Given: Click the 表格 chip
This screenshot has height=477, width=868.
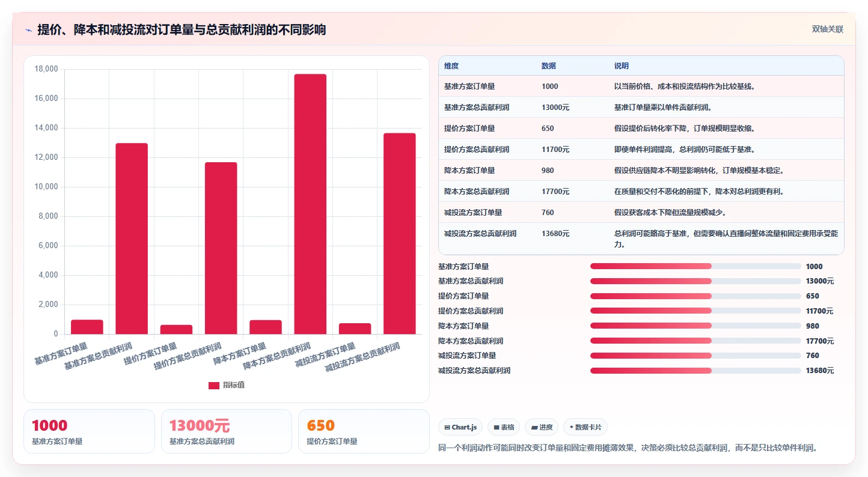Looking at the screenshot, I should [504, 427].
